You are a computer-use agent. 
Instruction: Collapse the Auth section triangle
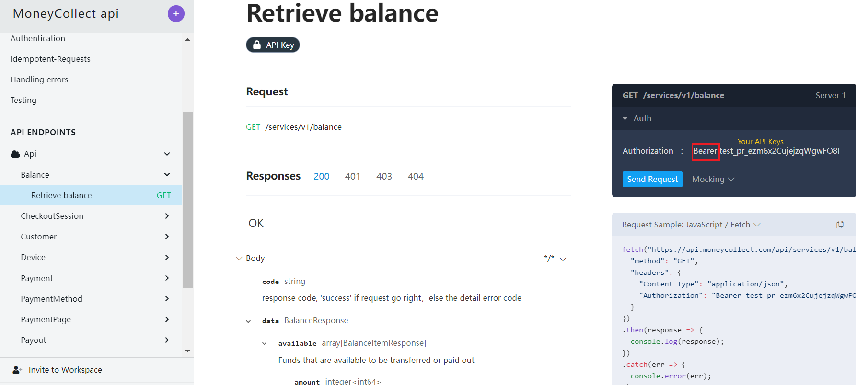(x=625, y=119)
